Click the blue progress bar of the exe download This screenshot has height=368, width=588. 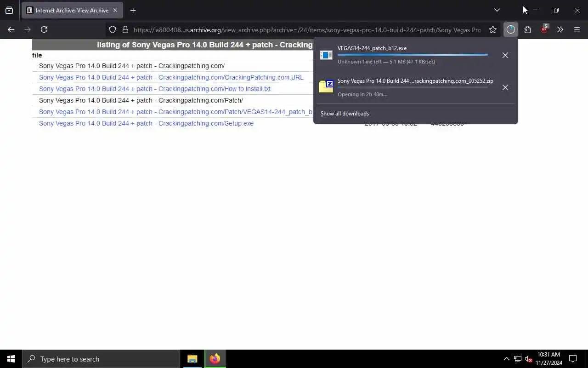point(413,55)
